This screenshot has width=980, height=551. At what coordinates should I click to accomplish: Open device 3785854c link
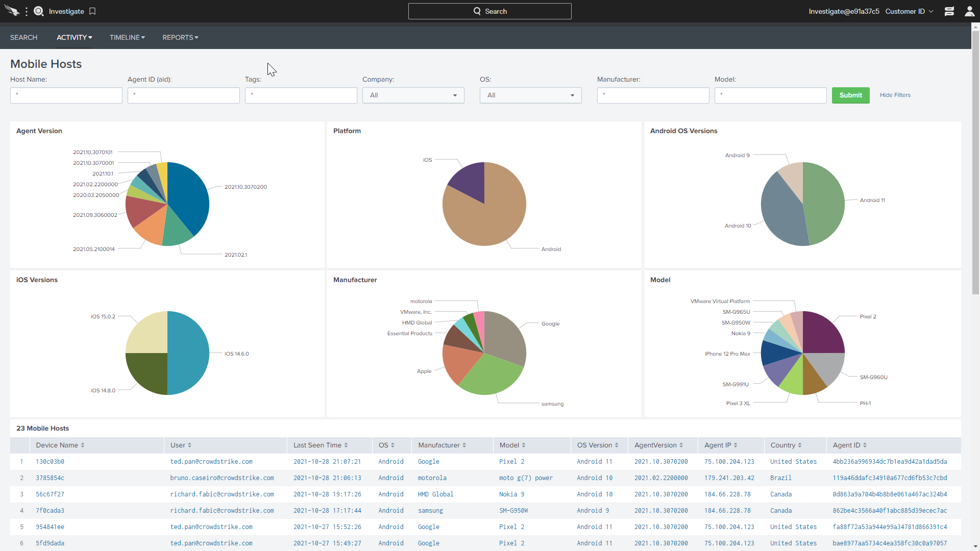(x=50, y=478)
